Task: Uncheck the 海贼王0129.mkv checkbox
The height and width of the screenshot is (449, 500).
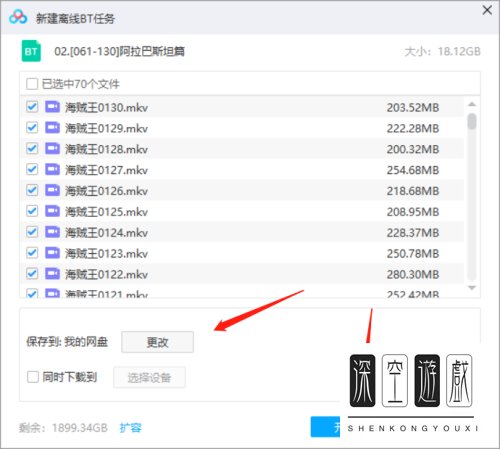Action: click(x=32, y=128)
